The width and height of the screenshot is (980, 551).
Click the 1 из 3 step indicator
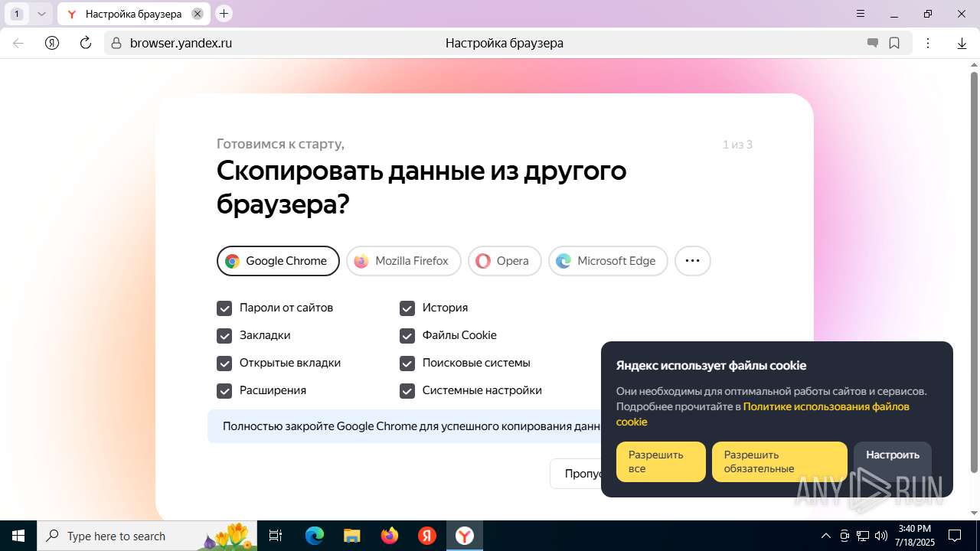click(737, 145)
